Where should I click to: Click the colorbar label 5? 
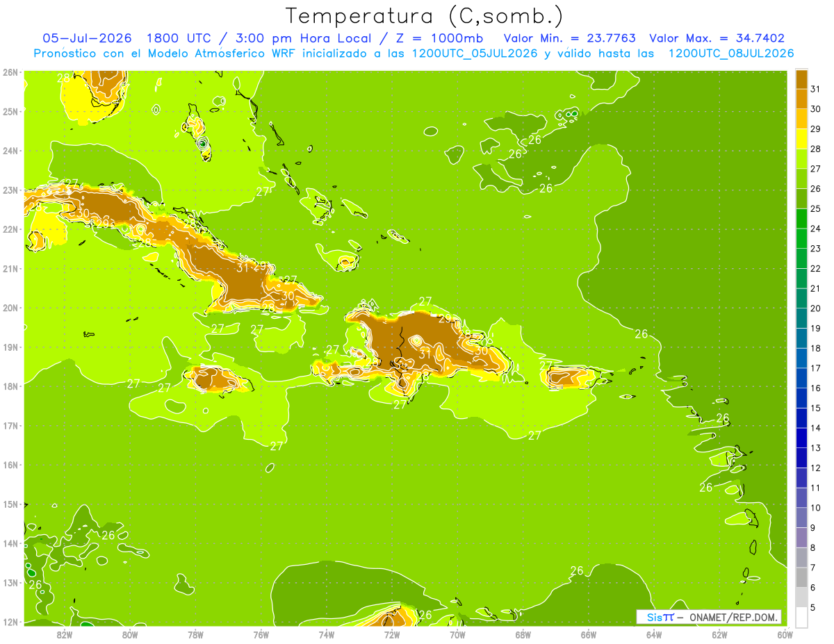(x=813, y=607)
